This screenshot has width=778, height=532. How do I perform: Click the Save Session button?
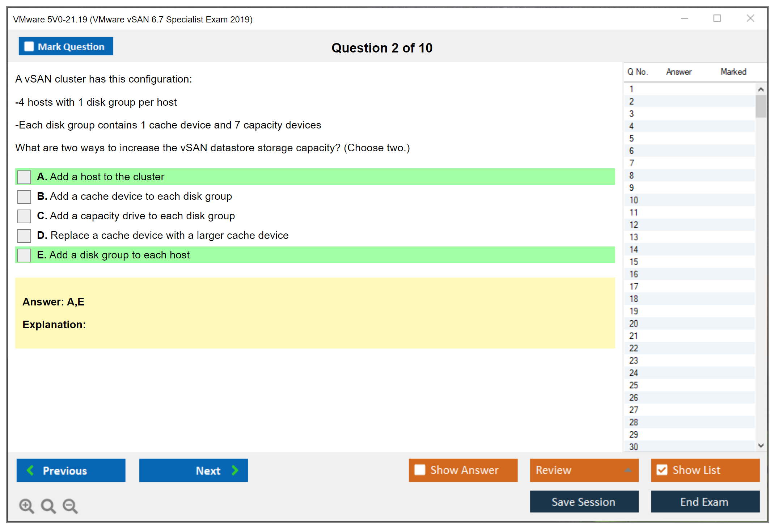(584, 502)
